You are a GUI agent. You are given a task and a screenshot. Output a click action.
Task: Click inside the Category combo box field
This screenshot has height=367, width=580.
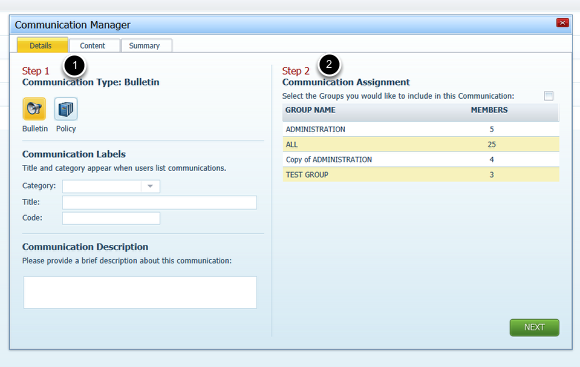pos(102,186)
